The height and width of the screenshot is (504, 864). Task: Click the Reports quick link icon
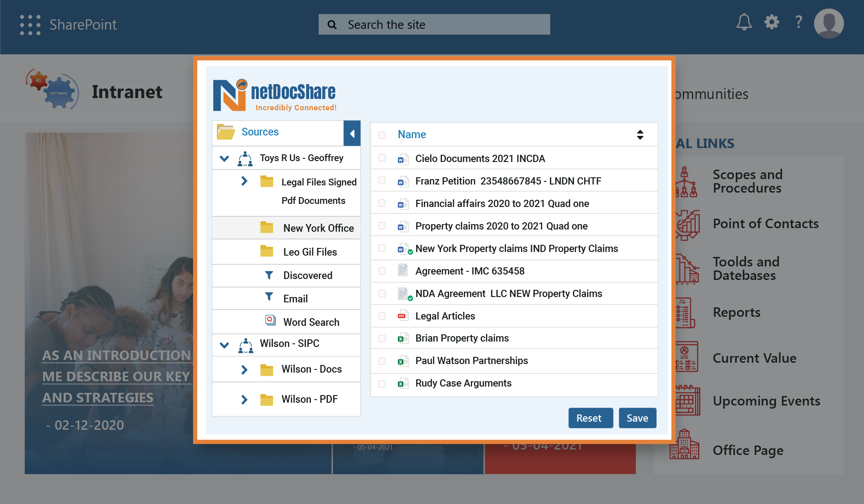coord(685,313)
